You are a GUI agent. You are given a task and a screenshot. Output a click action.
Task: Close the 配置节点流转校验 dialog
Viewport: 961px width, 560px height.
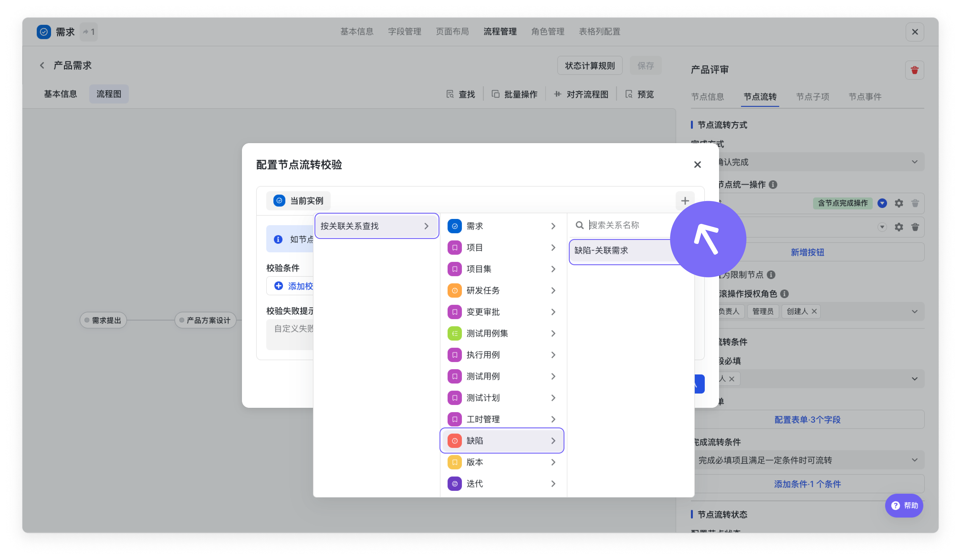pyautogui.click(x=697, y=165)
